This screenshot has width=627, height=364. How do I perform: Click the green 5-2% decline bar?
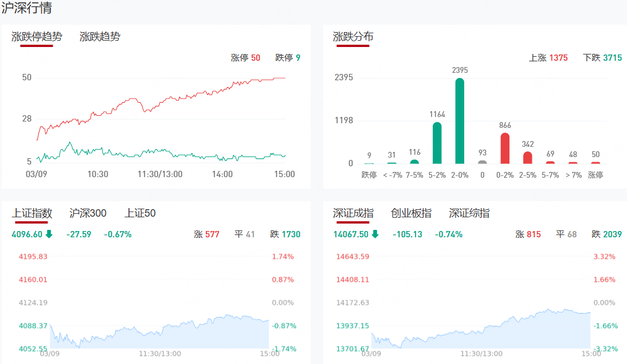click(437, 143)
